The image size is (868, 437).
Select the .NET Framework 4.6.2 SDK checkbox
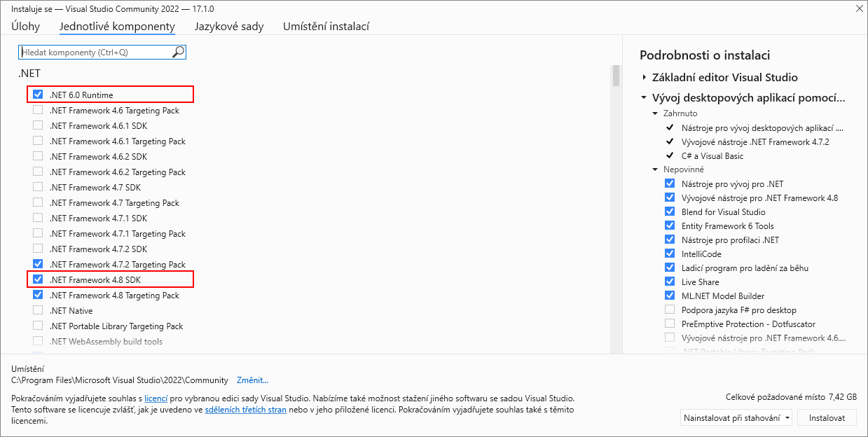pos(38,156)
